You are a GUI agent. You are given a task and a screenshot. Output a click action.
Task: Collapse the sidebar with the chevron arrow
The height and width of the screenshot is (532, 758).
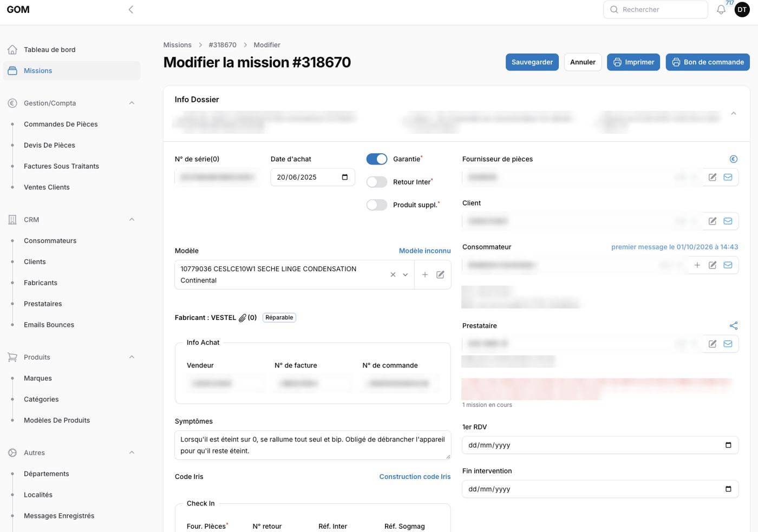[130, 9]
